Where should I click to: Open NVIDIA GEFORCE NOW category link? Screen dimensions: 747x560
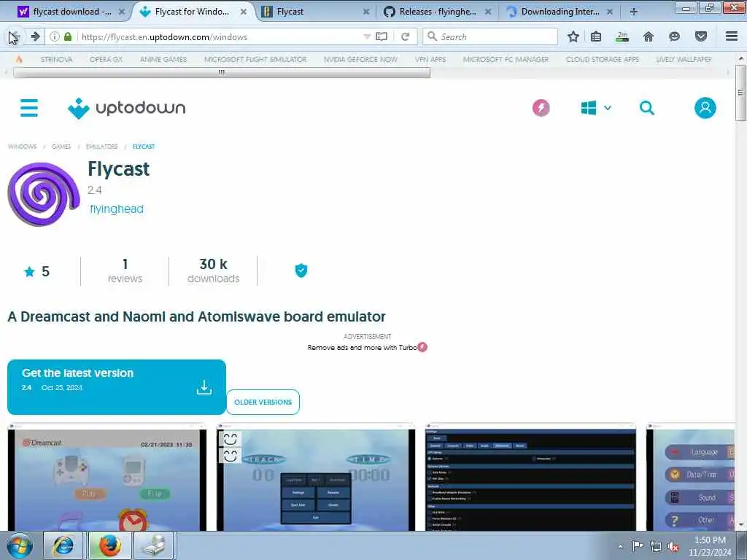[x=360, y=60]
